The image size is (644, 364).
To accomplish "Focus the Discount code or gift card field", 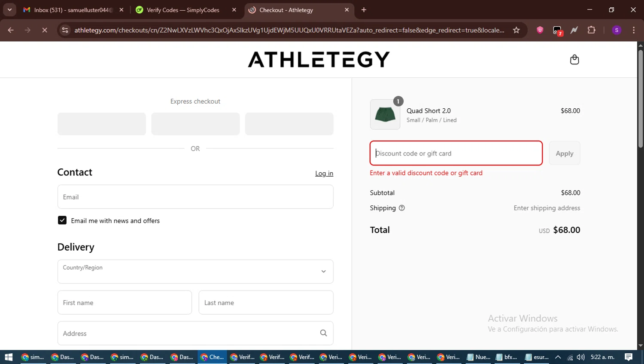I will click(x=456, y=153).
